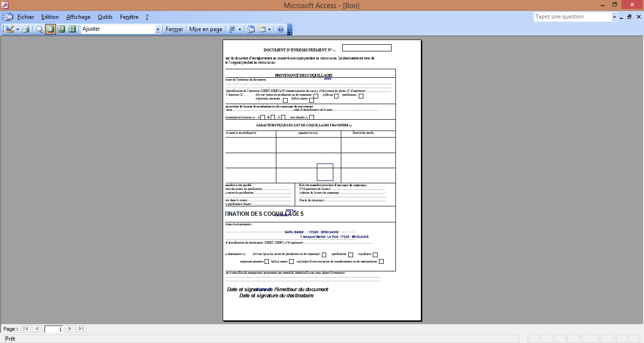644x343 pixels.
Task: Go to last page of report
Action: click(80, 329)
